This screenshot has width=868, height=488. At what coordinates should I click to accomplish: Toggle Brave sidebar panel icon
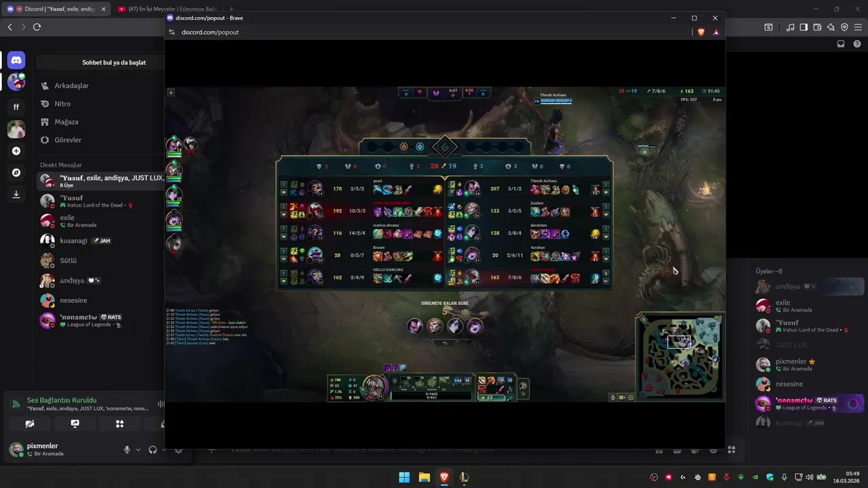[804, 27]
